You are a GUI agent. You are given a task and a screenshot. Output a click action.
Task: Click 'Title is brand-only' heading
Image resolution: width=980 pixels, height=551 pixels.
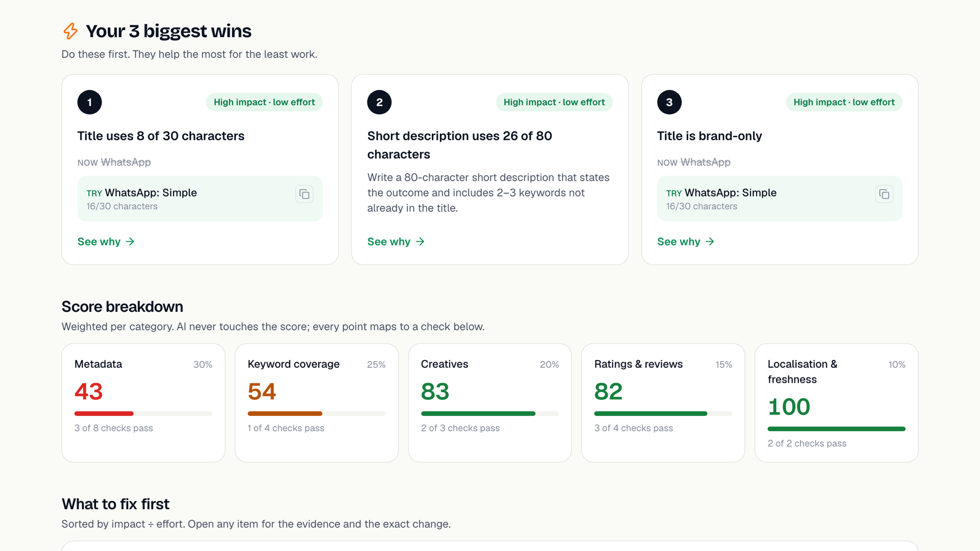click(709, 136)
